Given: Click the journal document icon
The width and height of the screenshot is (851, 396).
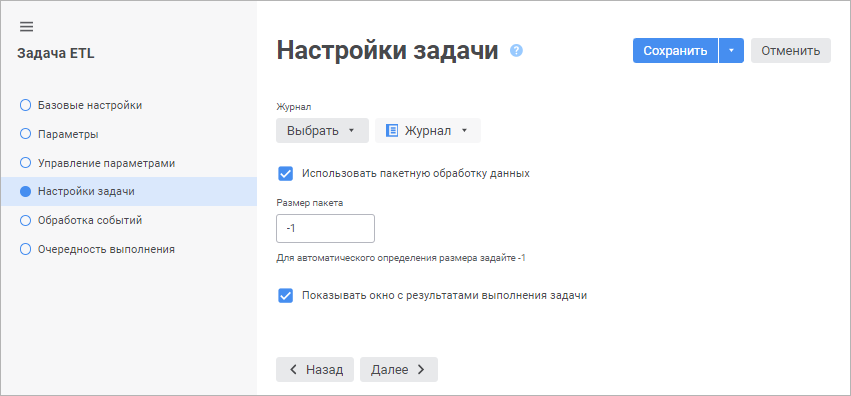Looking at the screenshot, I should pos(392,131).
